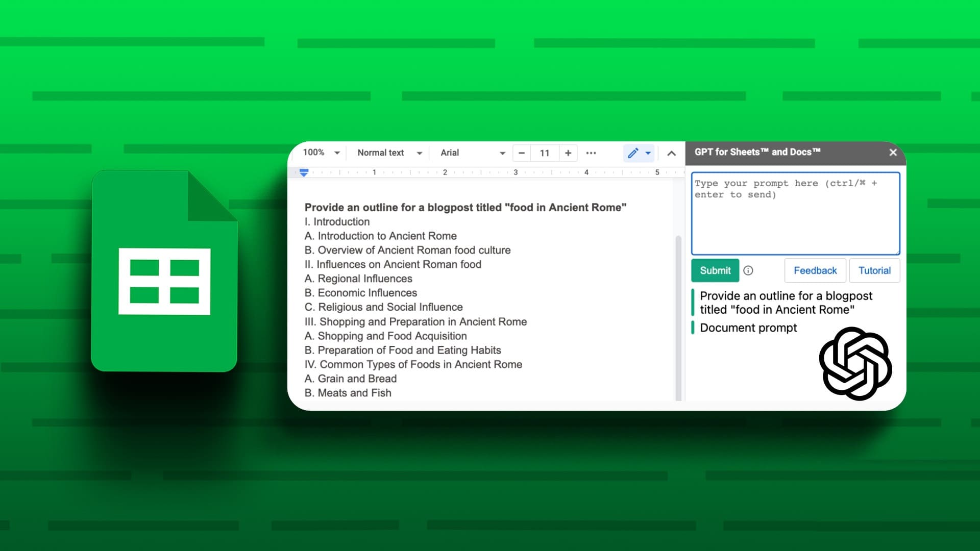980x551 pixels.
Task: Click 'A. Regional Influences' line
Action: 358,279
